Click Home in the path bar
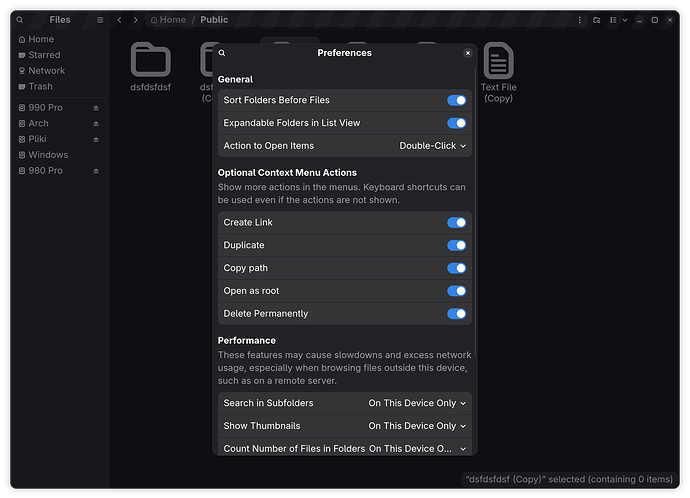690x498 pixels. click(x=168, y=20)
